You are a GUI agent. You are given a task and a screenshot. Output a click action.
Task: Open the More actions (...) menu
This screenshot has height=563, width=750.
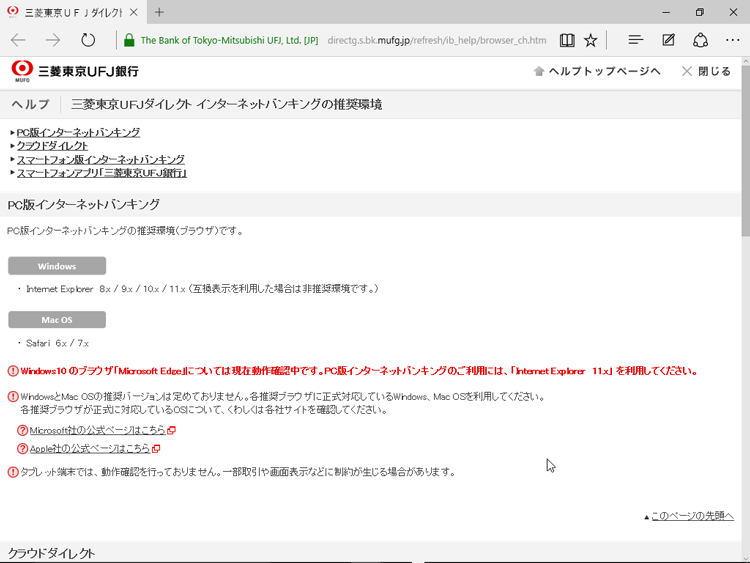pos(733,40)
